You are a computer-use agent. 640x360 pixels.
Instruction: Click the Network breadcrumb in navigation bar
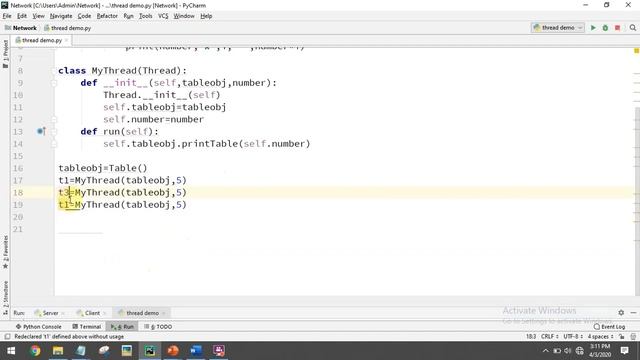(21, 28)
